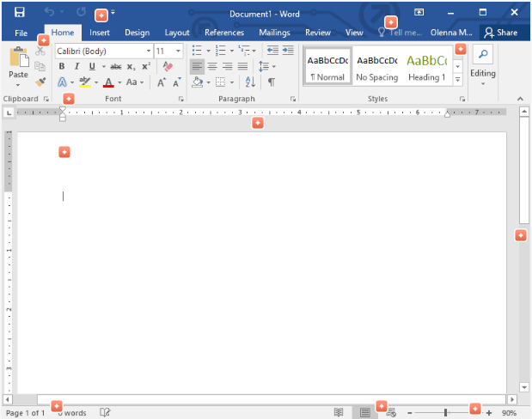Open proofing errors icon in status bar

point(105,412)
